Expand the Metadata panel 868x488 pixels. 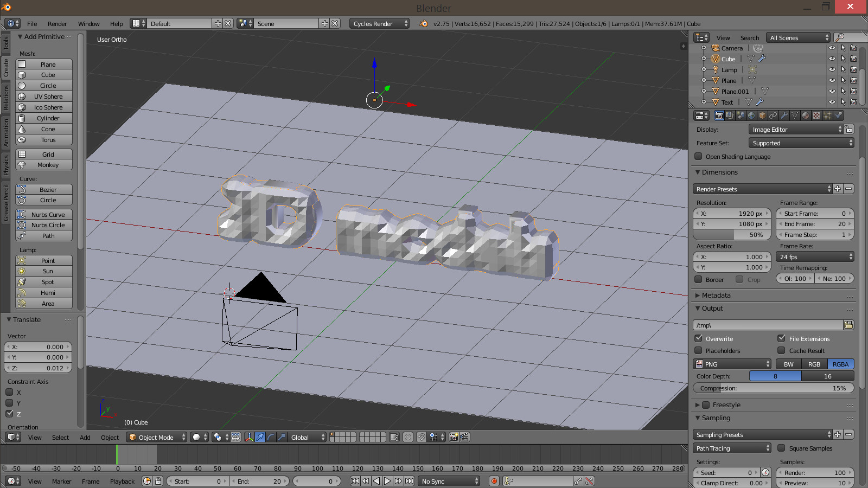[x=716, y=296]
